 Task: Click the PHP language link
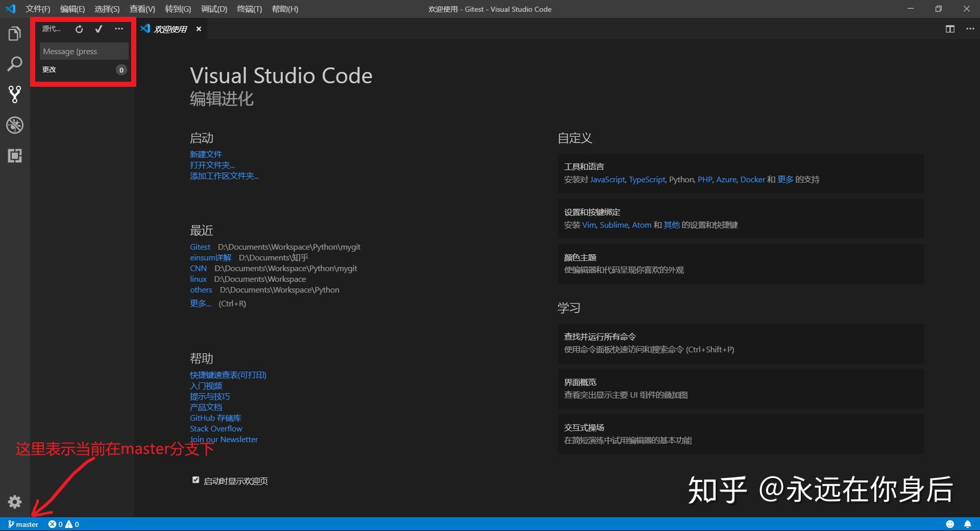click(x=705, y=179)
